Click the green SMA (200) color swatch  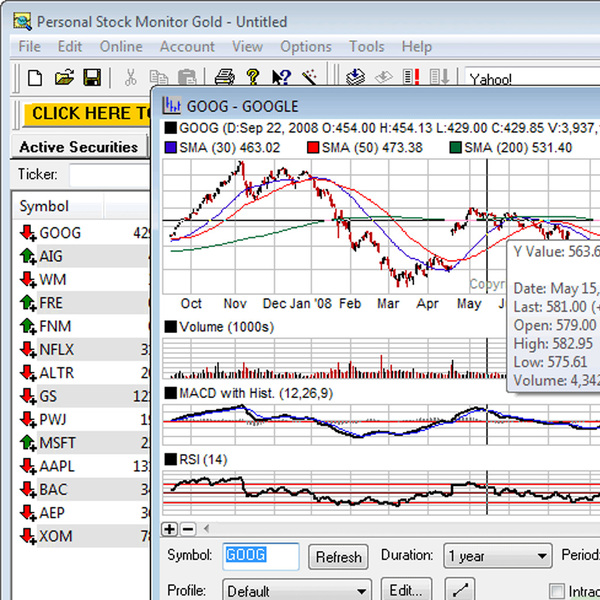[x=455, y=148]
